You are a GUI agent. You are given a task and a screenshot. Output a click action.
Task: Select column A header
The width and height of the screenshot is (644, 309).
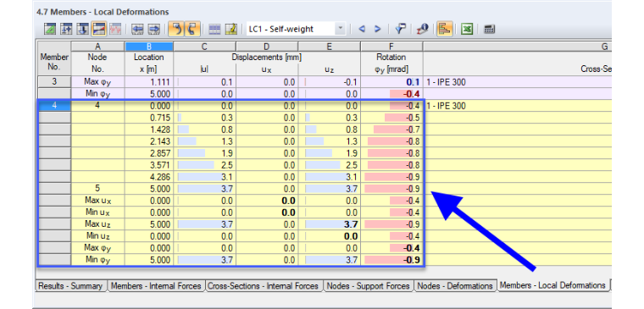97,47
